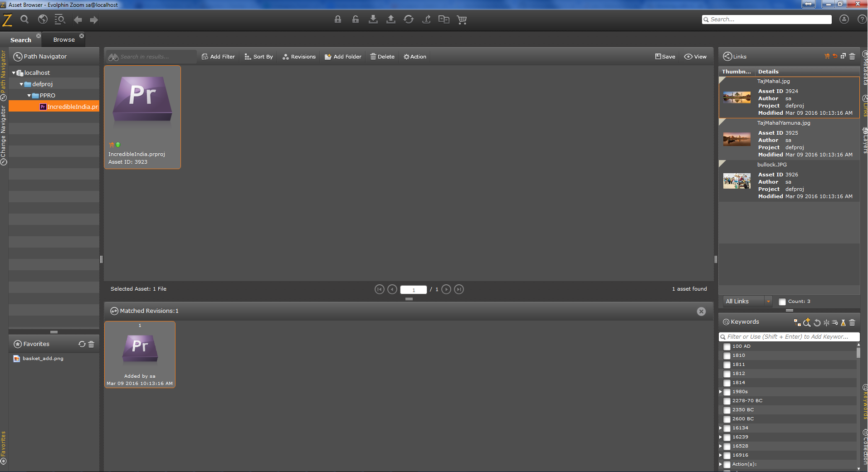Click the Revisions button

click(299, 57)
